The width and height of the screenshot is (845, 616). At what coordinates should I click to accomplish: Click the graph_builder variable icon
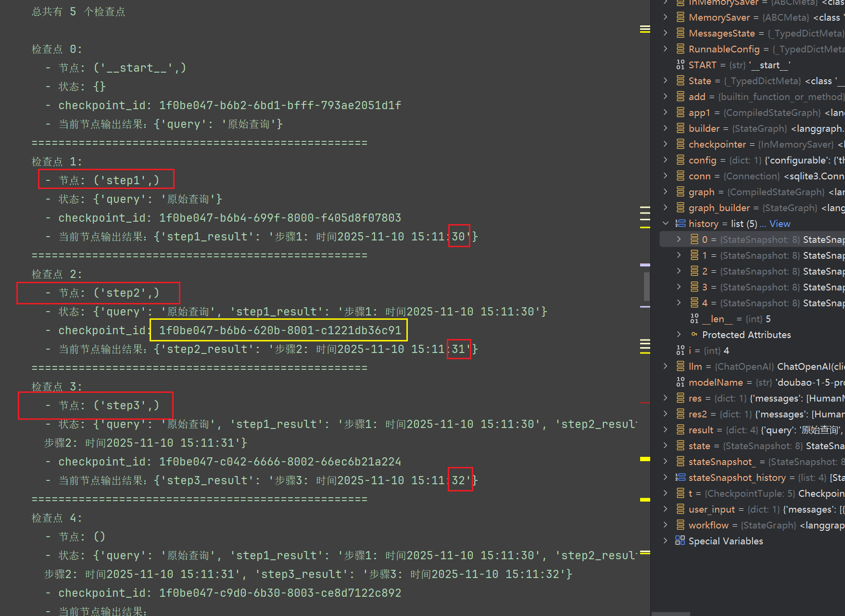coord(680,208)
